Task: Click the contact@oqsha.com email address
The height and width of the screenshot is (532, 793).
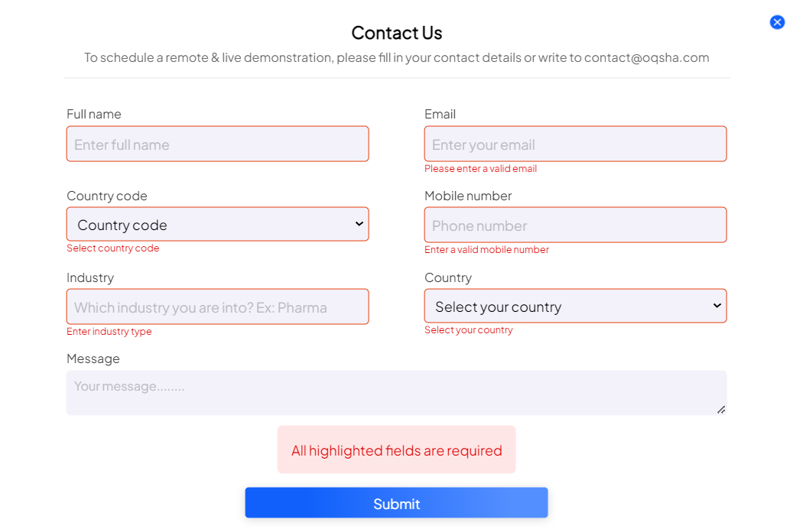Action: [646, 57]
